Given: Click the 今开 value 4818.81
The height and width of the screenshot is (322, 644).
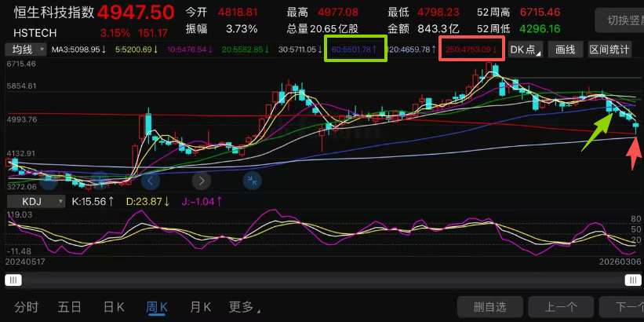Looking at the screenshot, I should (x=238, y=13).
